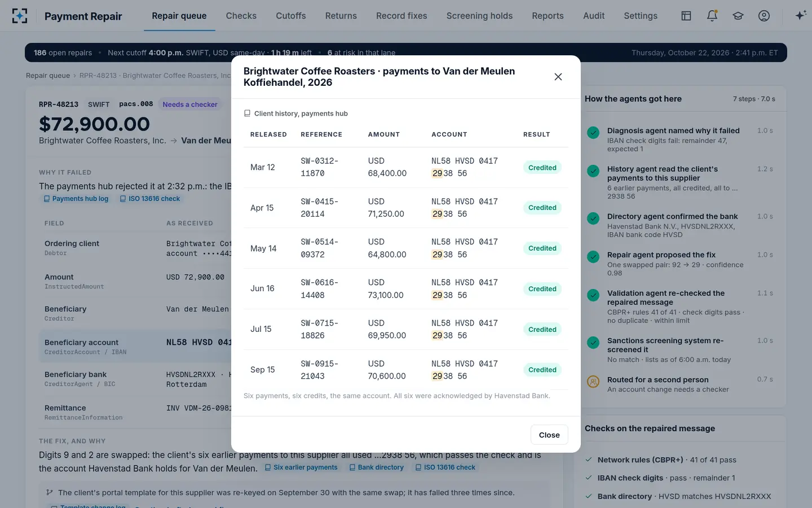Click the Routed for second person icon
Screen dimensions: 812x508
coord(593,382)
